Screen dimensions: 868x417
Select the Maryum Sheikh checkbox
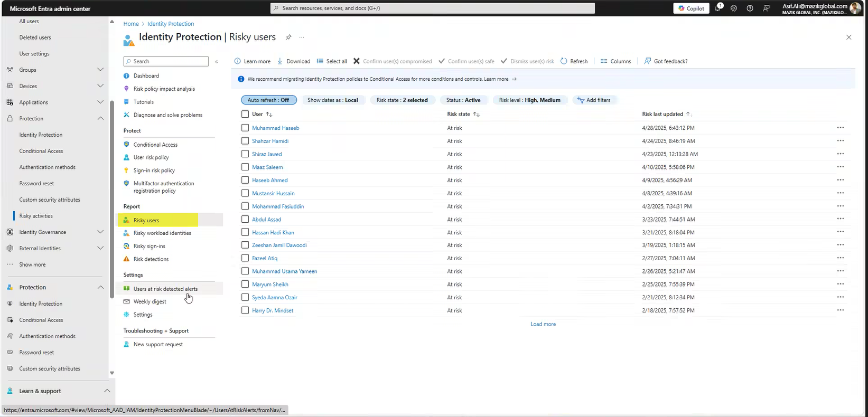click(x=245, y=284)
